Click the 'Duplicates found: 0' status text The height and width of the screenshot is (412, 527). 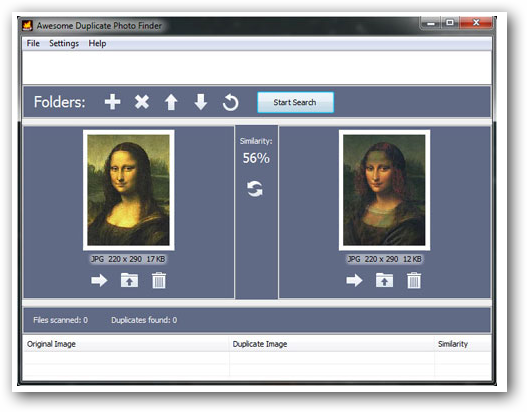tap(144, 320)
